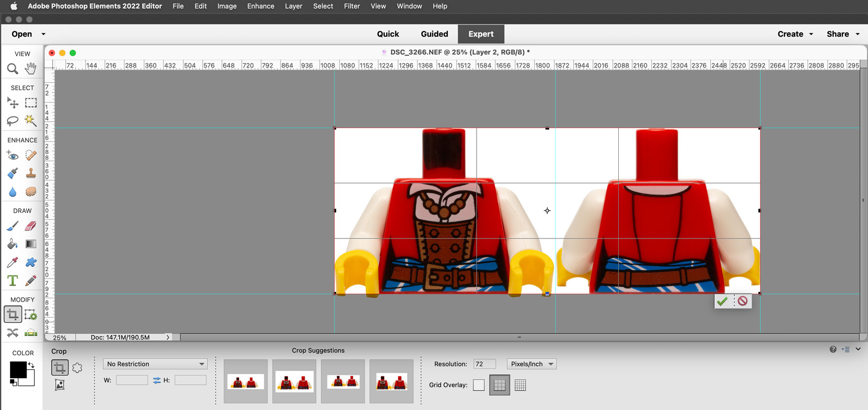Screen dimensions: 868x410
Task: Select the Smart Brush tool
Action: pyautogui.click(x=13, y=173)
